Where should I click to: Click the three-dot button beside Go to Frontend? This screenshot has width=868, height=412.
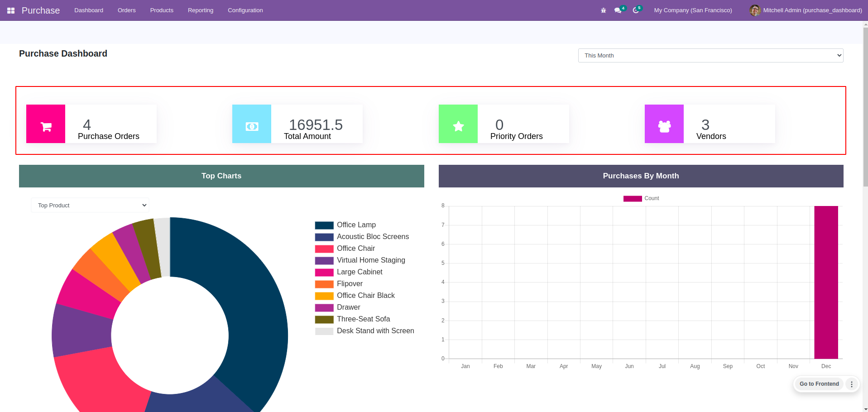852,384
